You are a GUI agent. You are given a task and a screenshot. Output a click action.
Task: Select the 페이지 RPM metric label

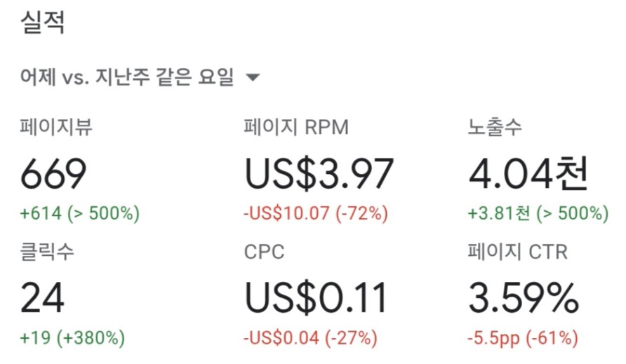pos(296,128)
